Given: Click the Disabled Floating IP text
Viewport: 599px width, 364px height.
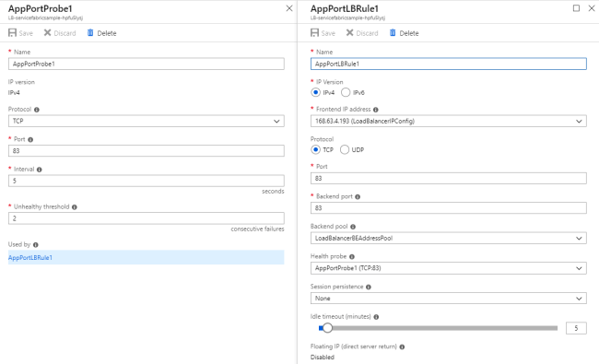Looking at the screenshot, I should tap(322, 358).
